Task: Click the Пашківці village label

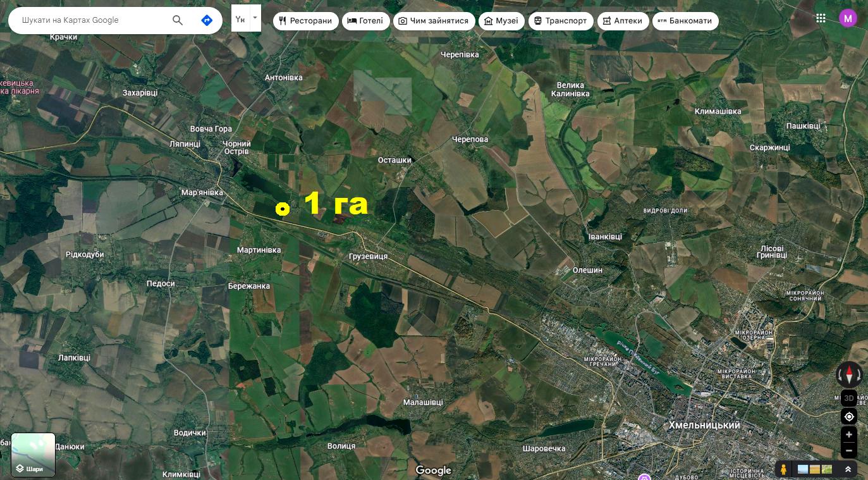Action: click(x=803, y=126)
